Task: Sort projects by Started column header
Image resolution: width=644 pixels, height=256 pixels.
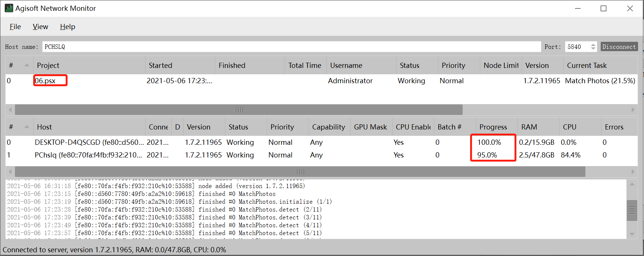Action: 180,65
